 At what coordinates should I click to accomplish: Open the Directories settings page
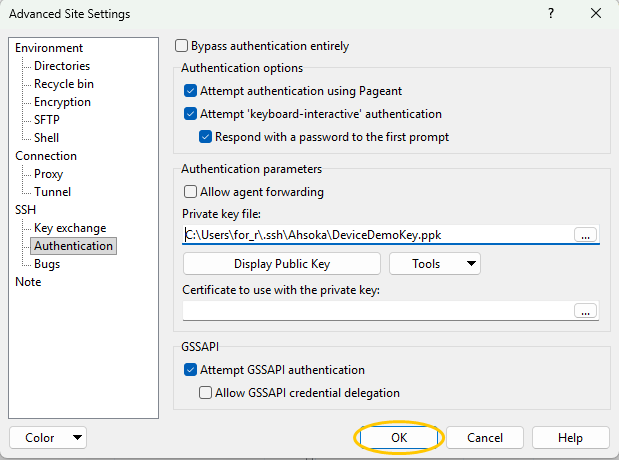62,66
